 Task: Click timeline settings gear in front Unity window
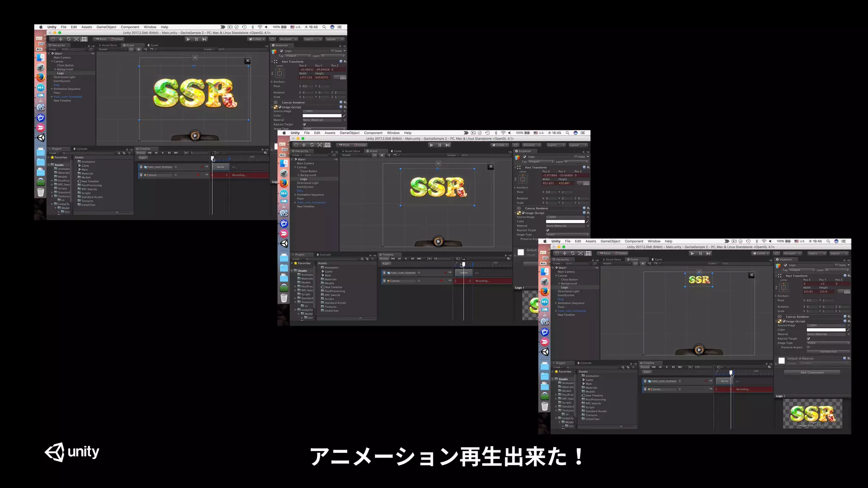tap(769, 367)
